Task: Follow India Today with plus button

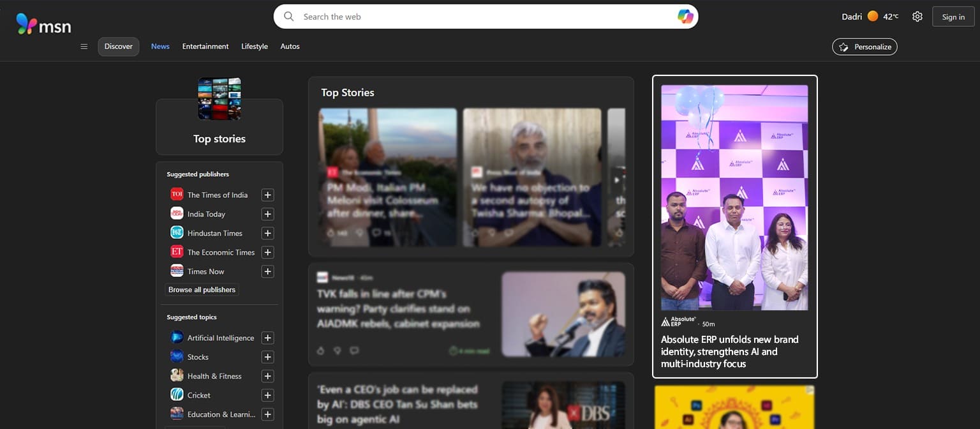Action: point(268,214)
